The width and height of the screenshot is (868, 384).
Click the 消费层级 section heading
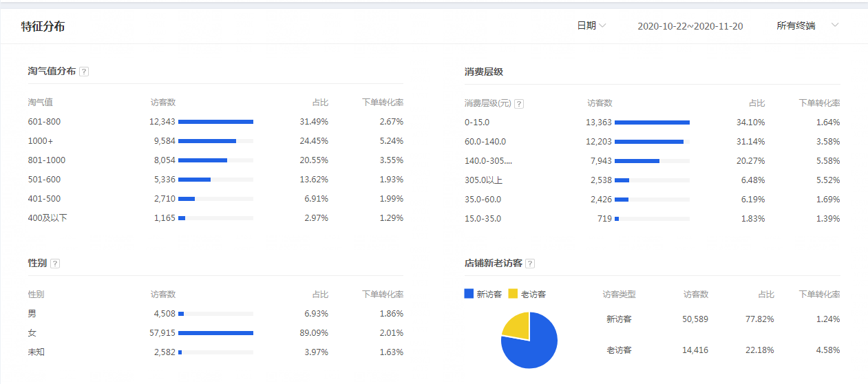point(484,72)
